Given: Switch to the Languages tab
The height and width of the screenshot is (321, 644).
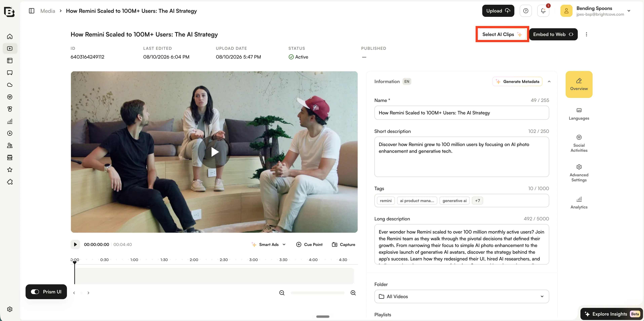Looking at the screenshot, I should coord(579,114).
